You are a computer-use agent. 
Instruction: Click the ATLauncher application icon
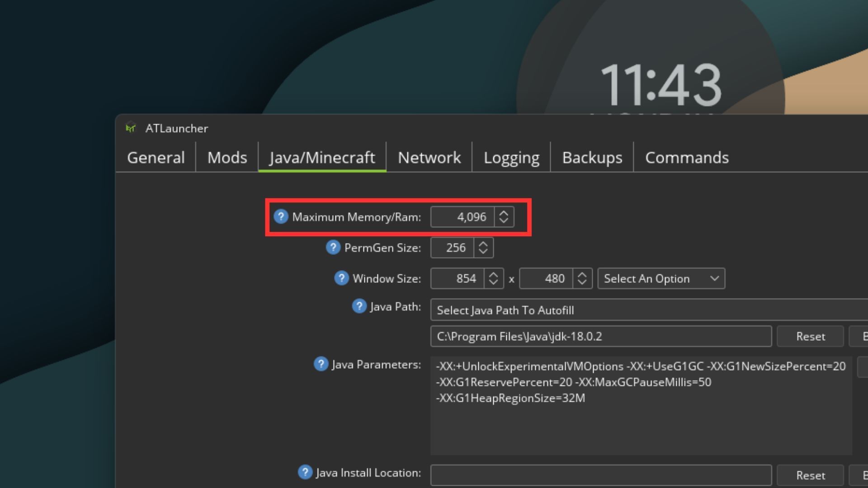(131, 127)
